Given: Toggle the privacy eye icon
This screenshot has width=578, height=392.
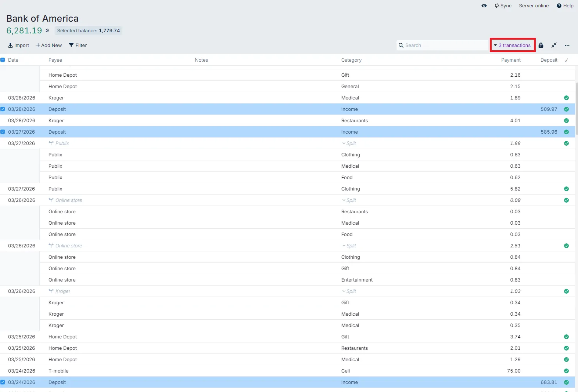Looking at the screenshot, I should [484, 6].
